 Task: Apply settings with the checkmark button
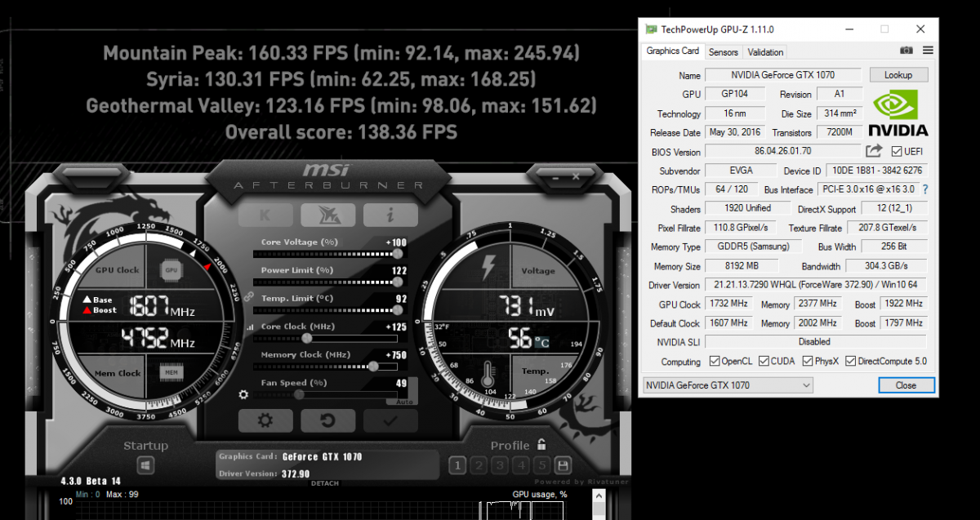[390, 420]
